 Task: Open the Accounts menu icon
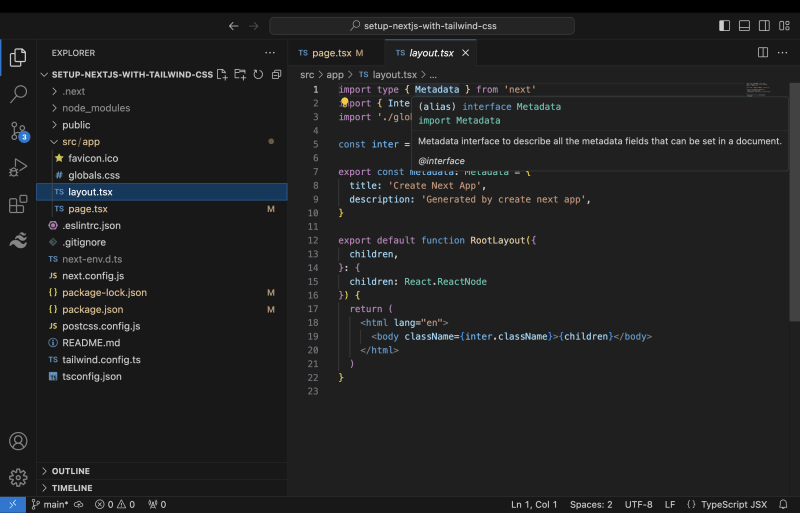18,441
